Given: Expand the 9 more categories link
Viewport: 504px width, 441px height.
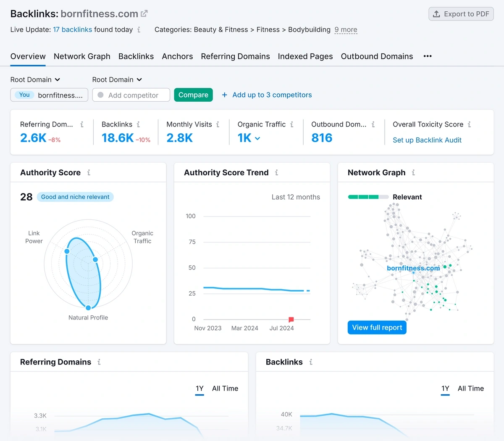Looking at the screenshot, I should 346,30.
